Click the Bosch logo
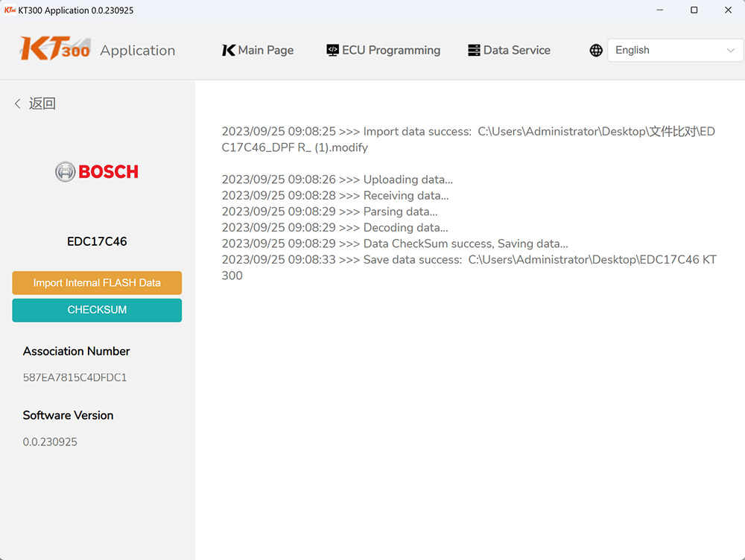 click(96, 171)
